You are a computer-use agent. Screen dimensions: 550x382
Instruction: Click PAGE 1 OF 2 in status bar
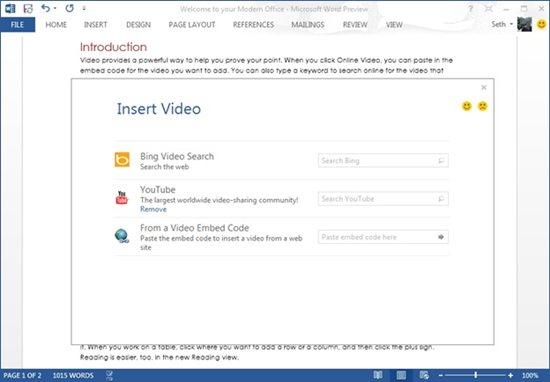(22, 376)
